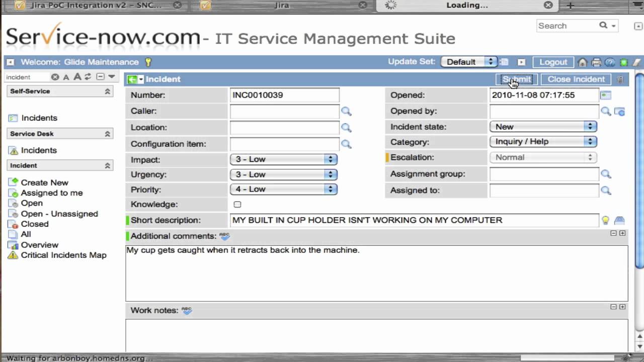
Task: Open help via the question mark icon
Action: 610,62
